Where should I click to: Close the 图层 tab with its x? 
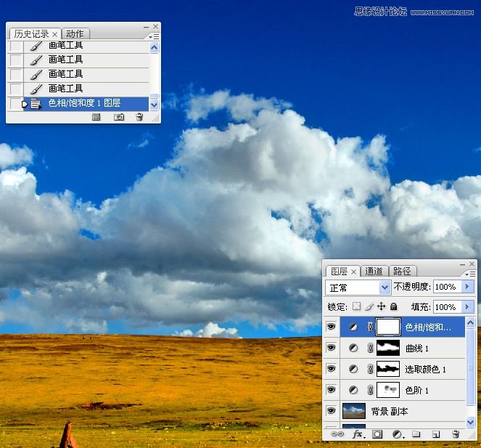click(353, 272)
